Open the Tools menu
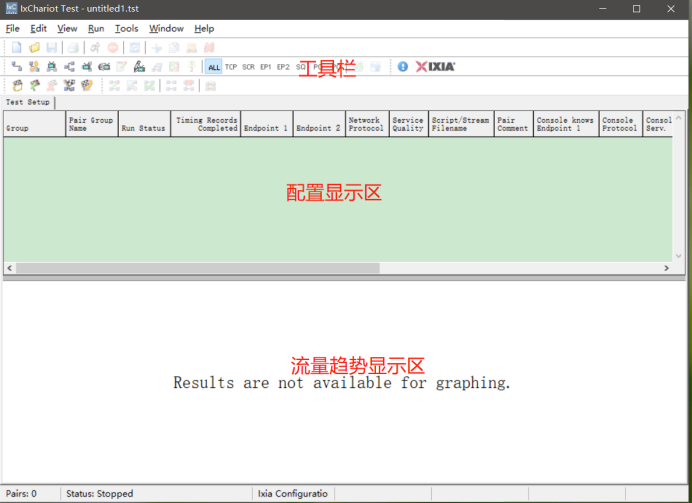 127,29
